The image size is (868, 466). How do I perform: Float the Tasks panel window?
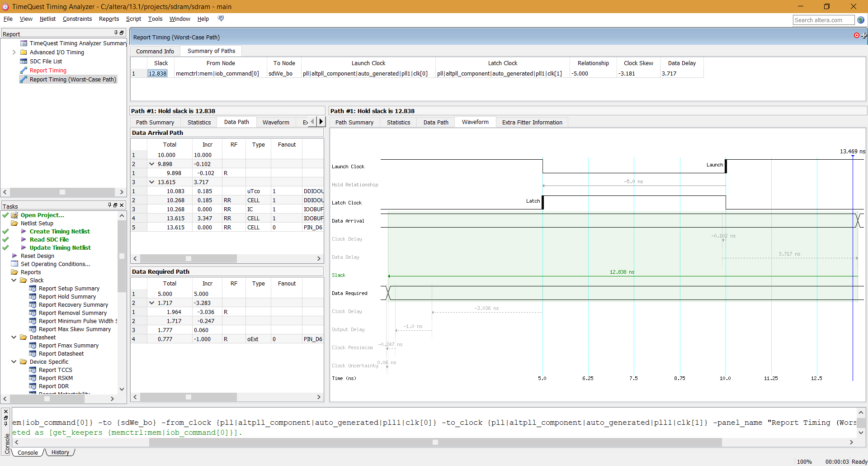115,205
